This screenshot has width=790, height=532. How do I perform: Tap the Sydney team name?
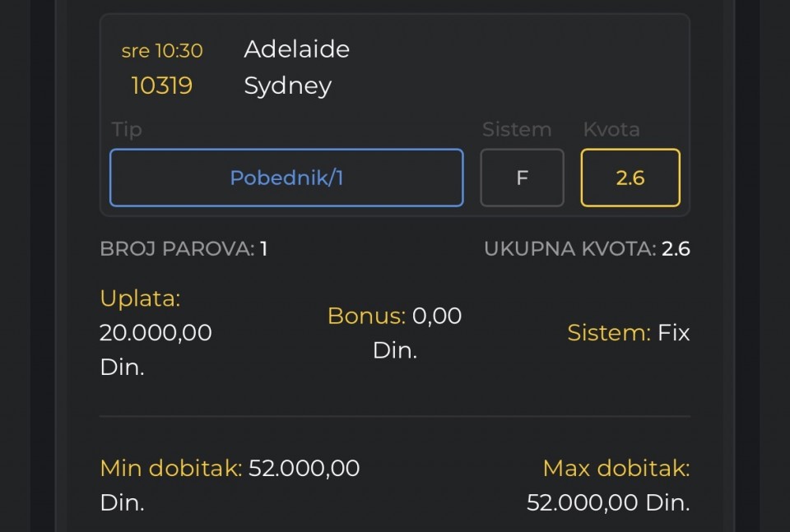tap(287, 86)
